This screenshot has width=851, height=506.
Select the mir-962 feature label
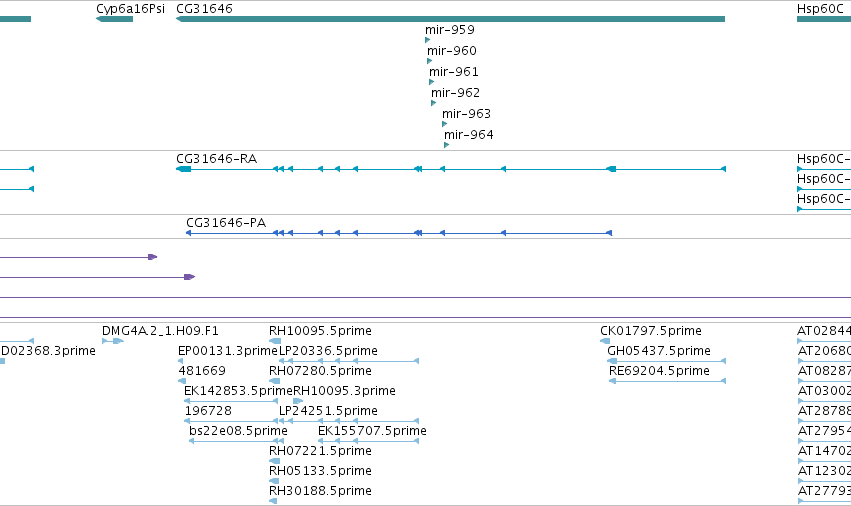(455, 93)
